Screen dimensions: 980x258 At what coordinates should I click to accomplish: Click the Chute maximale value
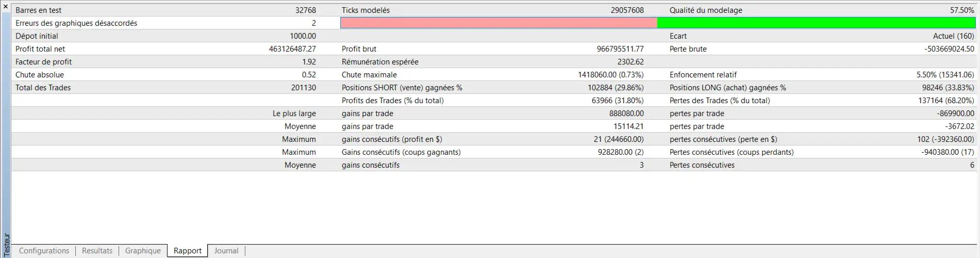610,75
